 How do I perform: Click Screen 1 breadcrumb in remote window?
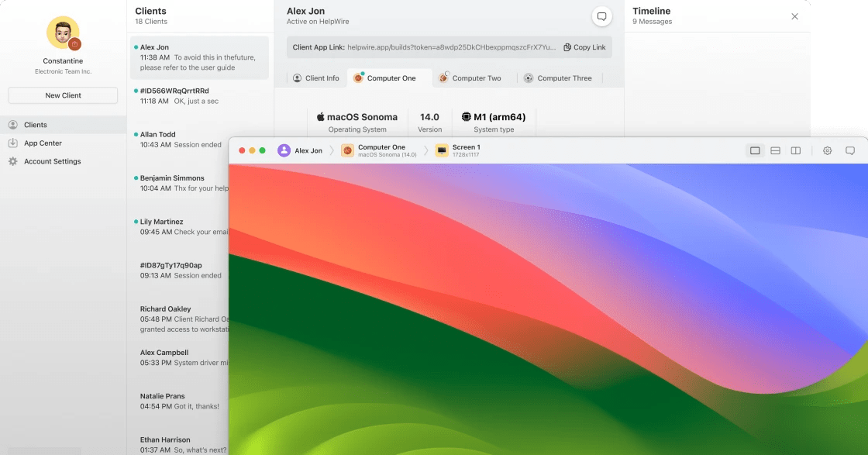pos(458,150)
